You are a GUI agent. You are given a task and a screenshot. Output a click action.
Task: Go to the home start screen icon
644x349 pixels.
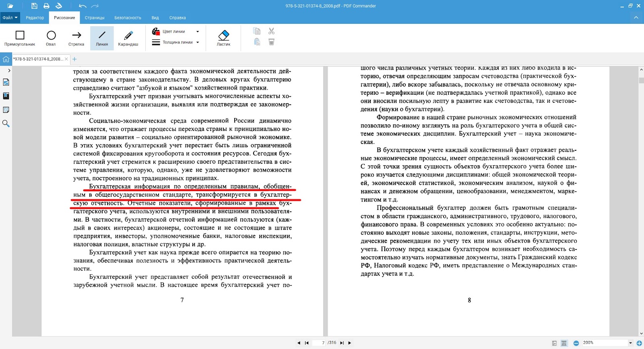pos(6,59)
